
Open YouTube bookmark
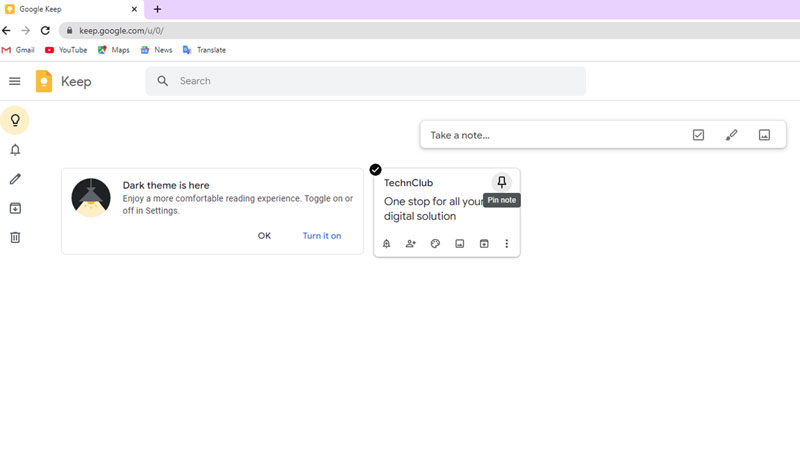66,50
